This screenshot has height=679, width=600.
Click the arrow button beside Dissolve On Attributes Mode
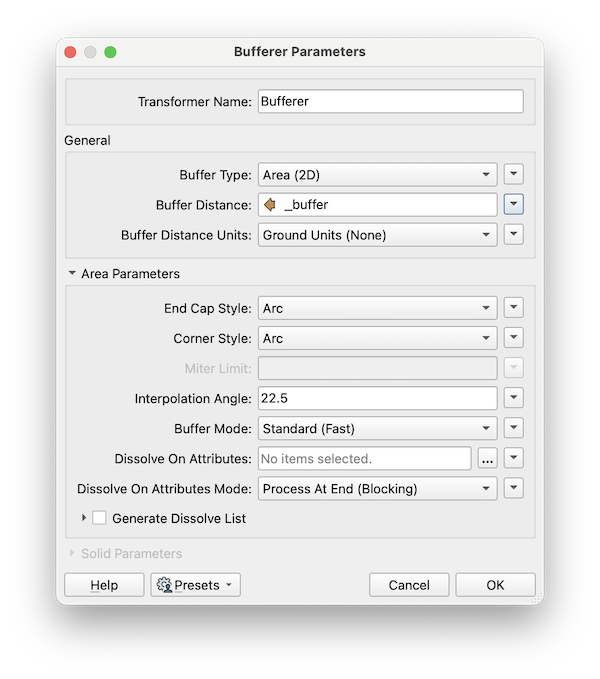coord(513,489)
